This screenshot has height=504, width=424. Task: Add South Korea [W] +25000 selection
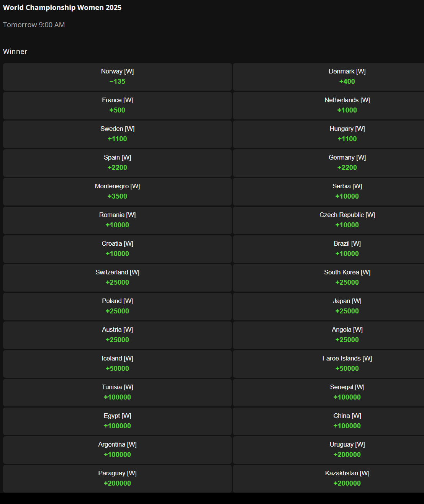pos(347,278)
